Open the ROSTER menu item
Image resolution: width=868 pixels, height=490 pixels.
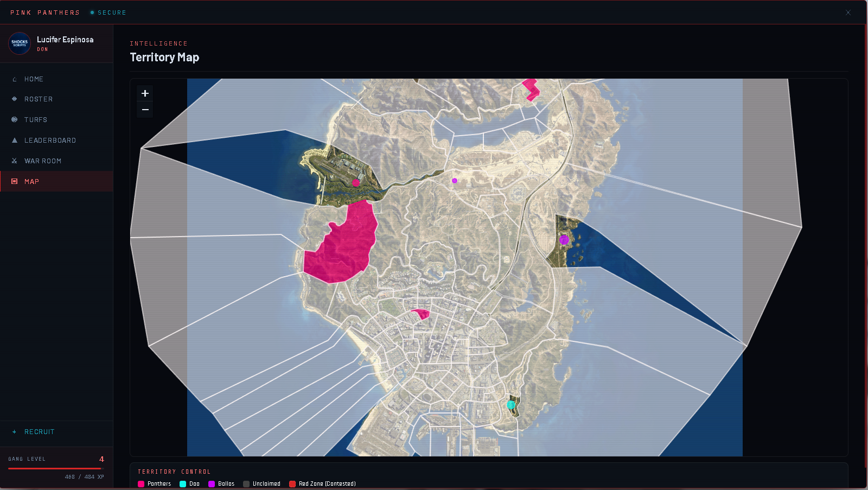(56, 99)
